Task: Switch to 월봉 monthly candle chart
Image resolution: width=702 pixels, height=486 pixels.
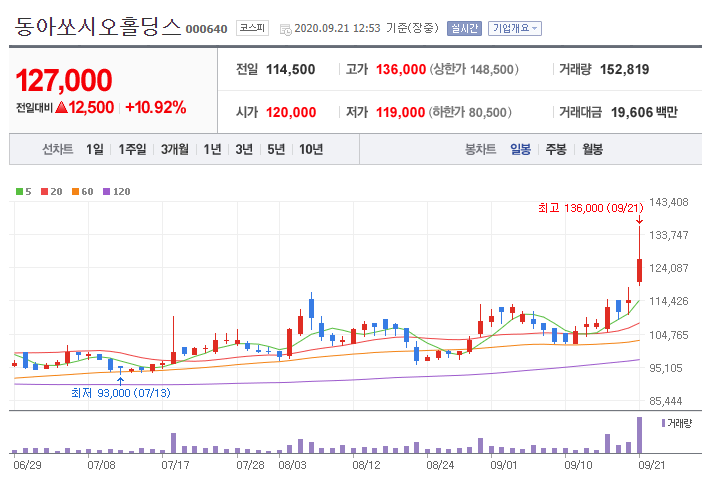Action: [592, 149]
